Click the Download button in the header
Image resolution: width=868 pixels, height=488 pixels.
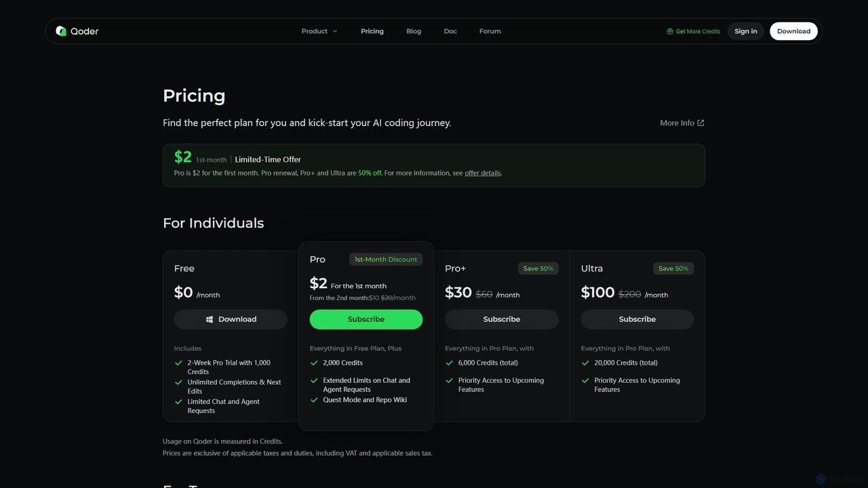point(793,31)
